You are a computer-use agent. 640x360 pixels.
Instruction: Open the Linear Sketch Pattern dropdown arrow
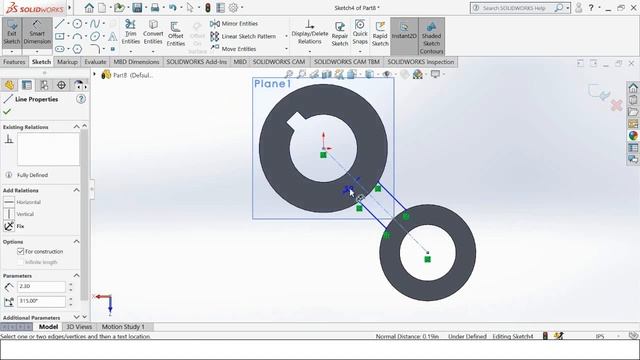click(x=286, y=36)
